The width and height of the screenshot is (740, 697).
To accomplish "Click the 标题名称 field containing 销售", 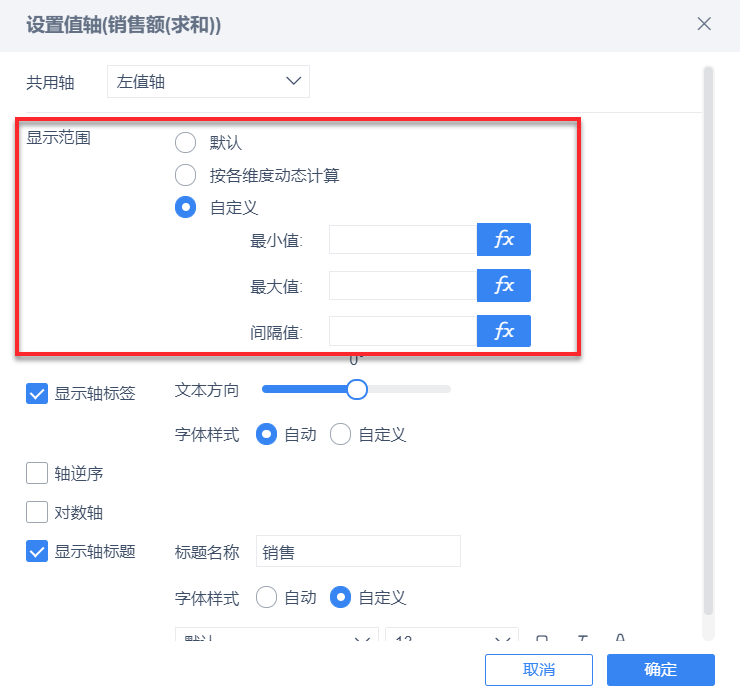I will point(358,551).
